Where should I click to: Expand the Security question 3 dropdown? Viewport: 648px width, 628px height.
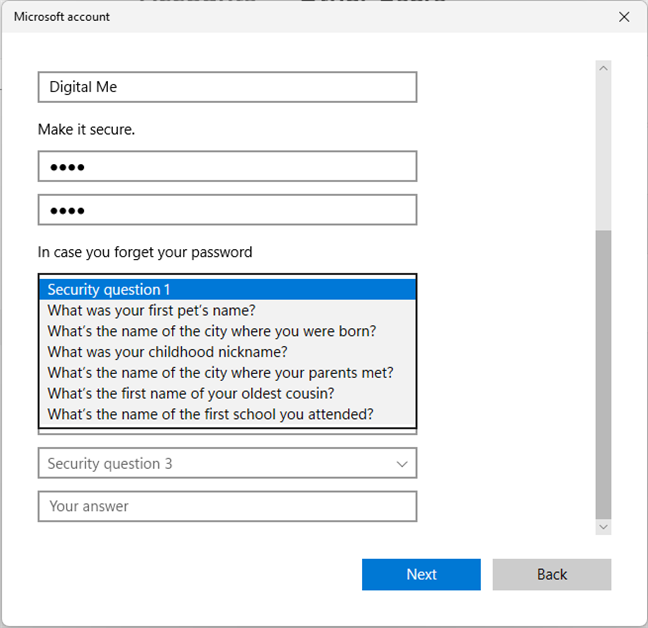[x=227, y=463]
